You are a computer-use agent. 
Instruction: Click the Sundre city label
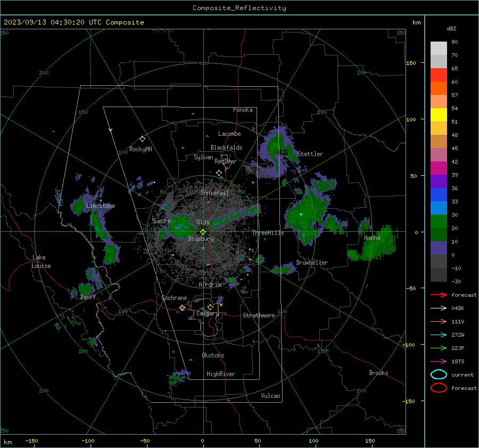point(161,221)
